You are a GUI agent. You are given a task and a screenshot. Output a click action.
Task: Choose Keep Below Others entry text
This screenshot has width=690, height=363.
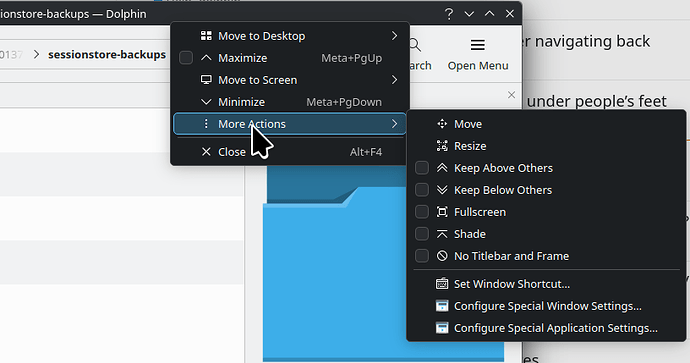click(503, 190)
